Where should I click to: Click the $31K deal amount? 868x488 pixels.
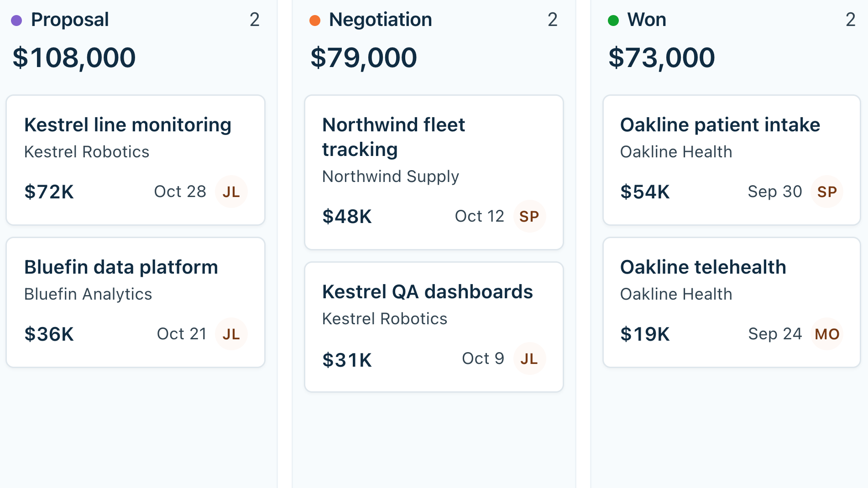pos(347,360)
